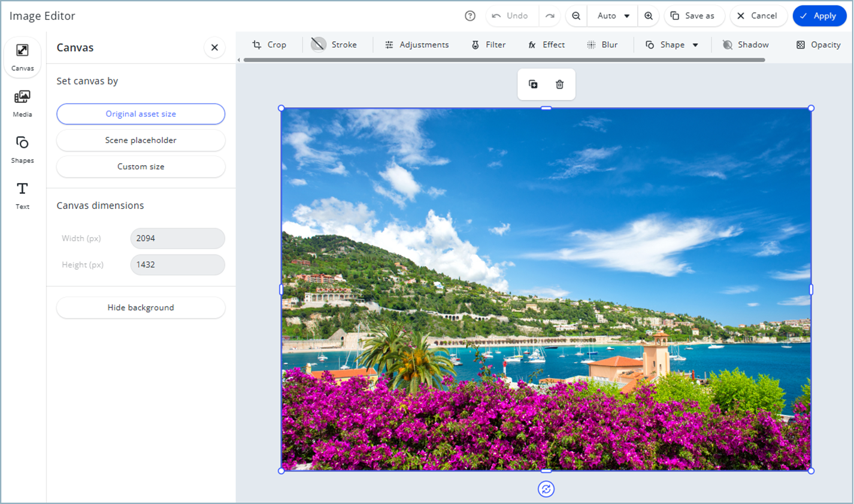The width and height of the screenshot is (854, 504).
Task: Click the duplicate image icon above canvas
Action: pyautogui.click(x=533, y=84)
